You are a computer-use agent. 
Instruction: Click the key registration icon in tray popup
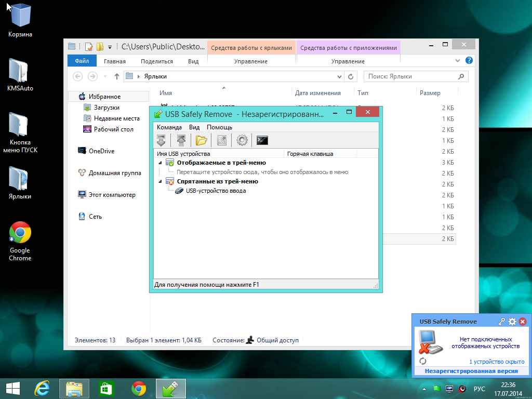(501, 322)
